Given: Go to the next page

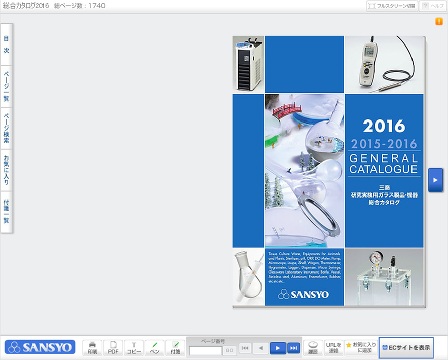Looking at the screenshot, I should pos(277,348).
